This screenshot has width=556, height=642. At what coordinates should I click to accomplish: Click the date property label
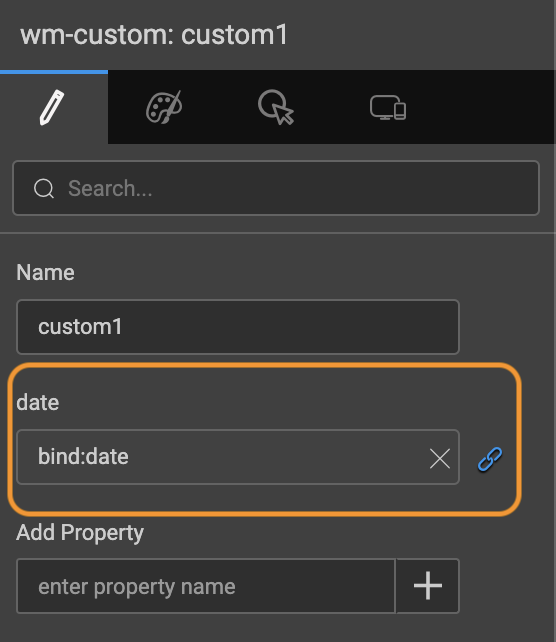point(38,402)
